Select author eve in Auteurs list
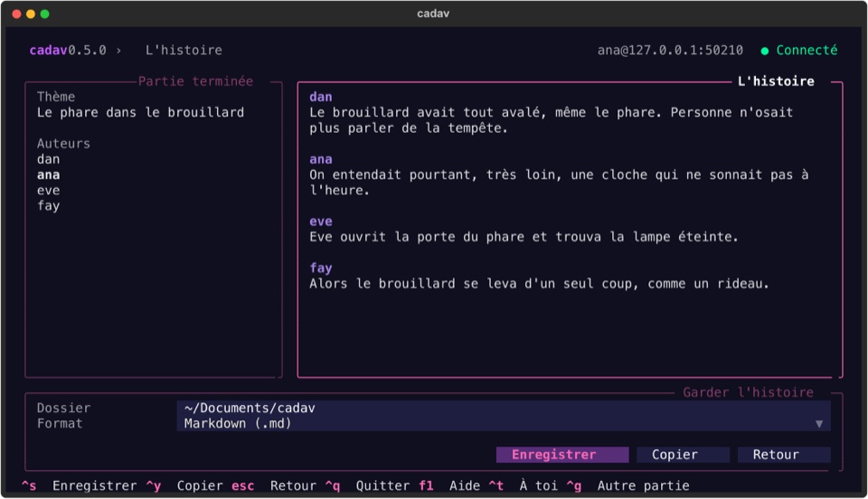The height and width of the screenshot is (499, 868). [48, 191]
